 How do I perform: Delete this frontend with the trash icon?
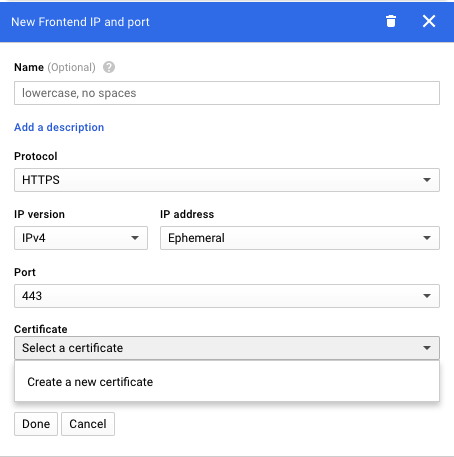click(391, 21)
